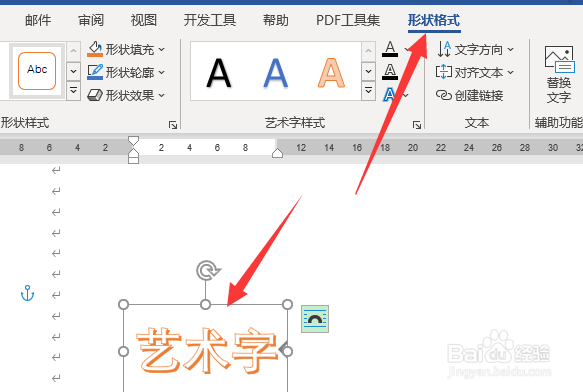Switch to the 视图 tab
Image resolution: width=583 pixels, height=392 pixels.
click(x=144, y=20)
